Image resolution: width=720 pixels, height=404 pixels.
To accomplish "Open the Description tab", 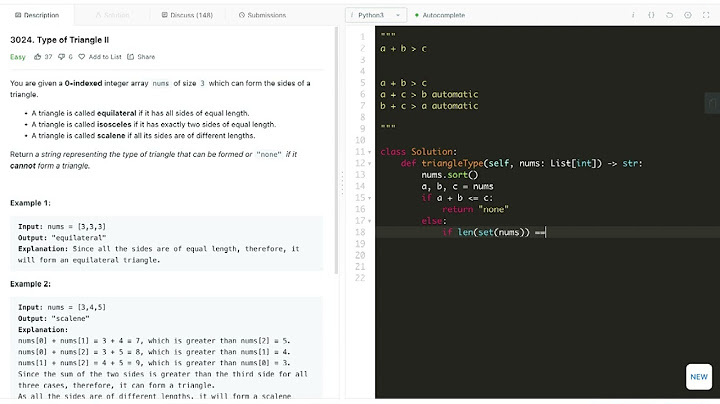I will [37, 15].
